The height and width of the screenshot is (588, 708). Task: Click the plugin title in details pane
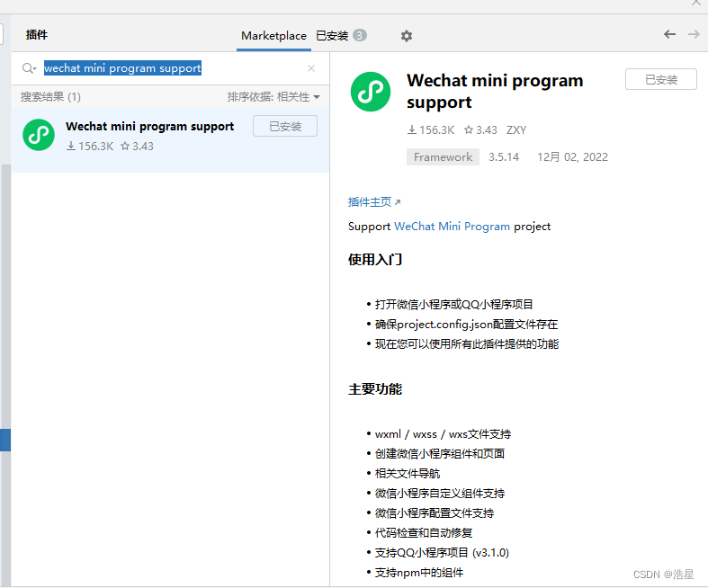coord(495,91)
